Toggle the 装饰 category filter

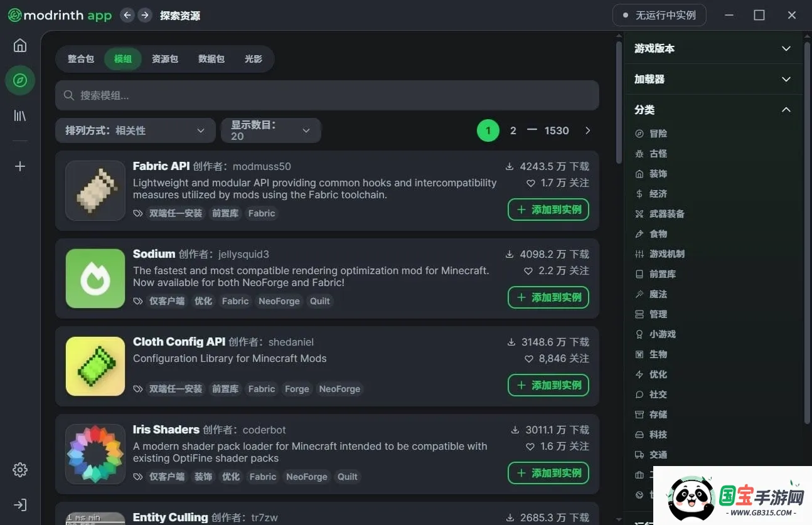[x=651, y=174]
